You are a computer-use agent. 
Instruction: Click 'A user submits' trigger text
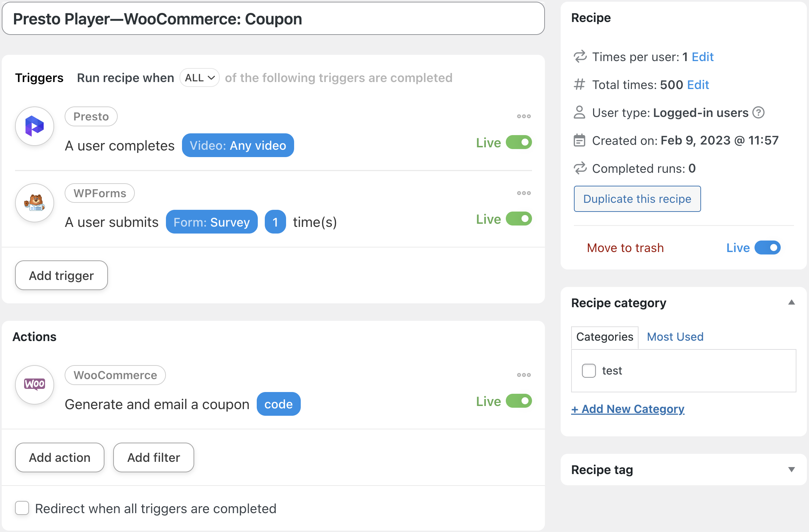[x=112, y=222]
